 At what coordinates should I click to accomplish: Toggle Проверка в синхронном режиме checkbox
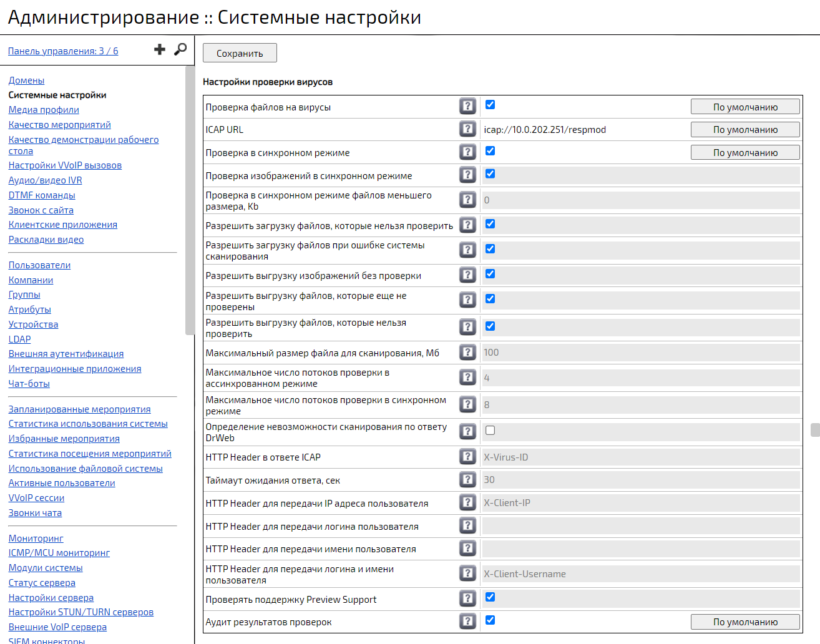pyautogui.click(x=491, y=151)
